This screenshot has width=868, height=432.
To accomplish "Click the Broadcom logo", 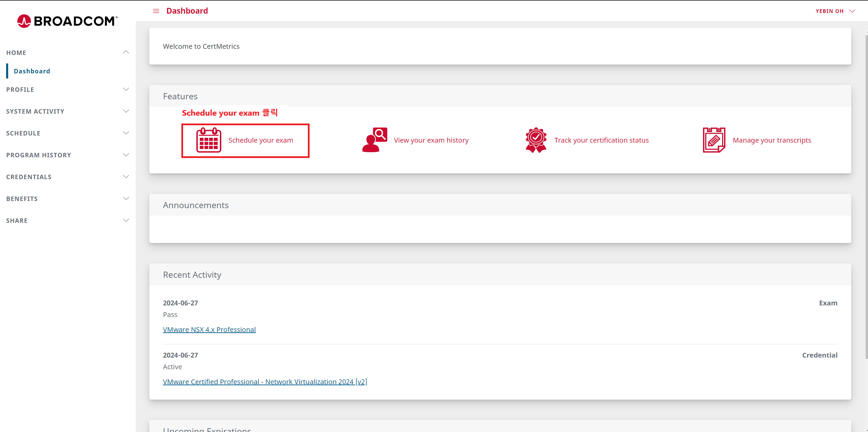I will click(x=68, y=21).
